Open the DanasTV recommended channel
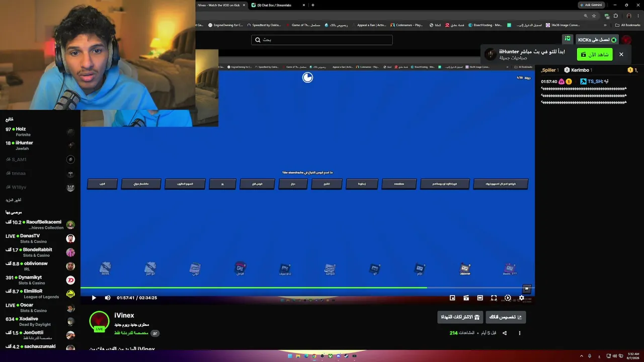Screen dimensions: 644x362 coord(40,238)
